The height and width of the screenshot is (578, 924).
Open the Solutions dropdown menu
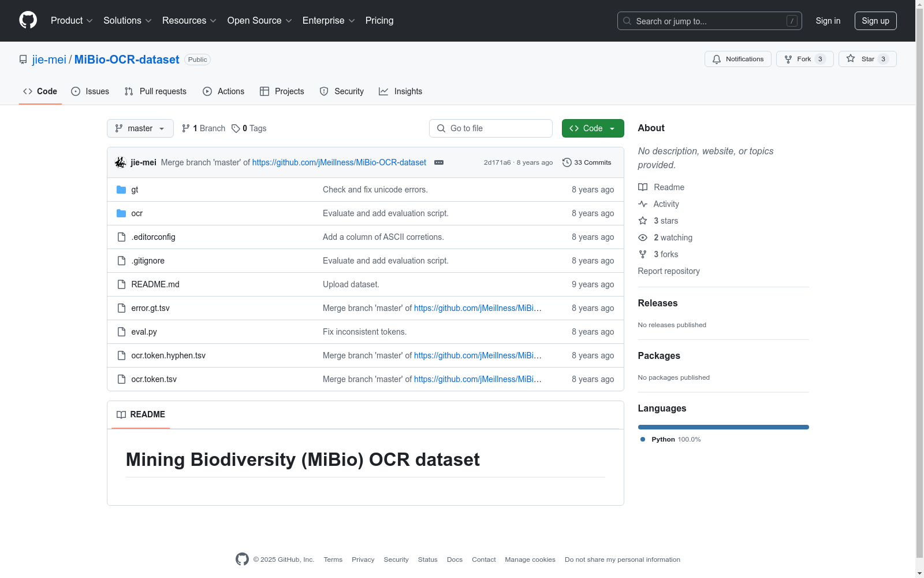click(x=128, y=20)
